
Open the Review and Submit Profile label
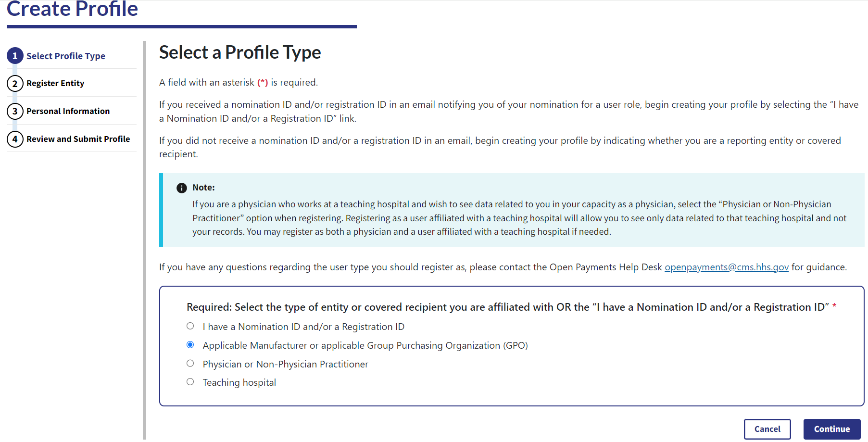coord(78,139)
